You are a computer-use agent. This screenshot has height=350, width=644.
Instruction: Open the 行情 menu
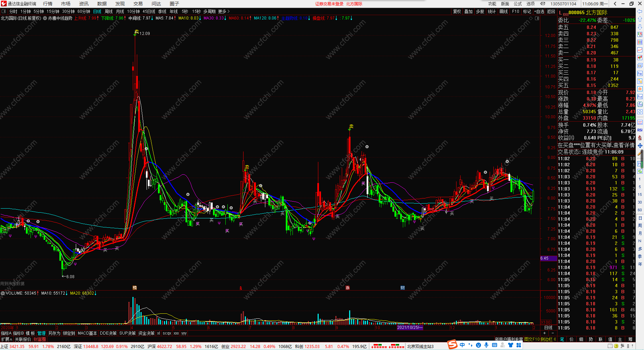tap(48, 4)
